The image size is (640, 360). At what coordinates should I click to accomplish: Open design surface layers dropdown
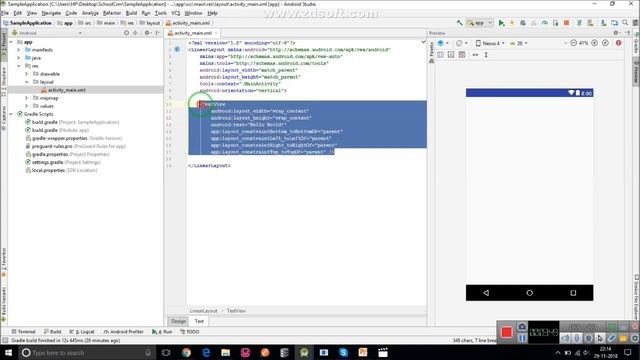click(443, 43)
